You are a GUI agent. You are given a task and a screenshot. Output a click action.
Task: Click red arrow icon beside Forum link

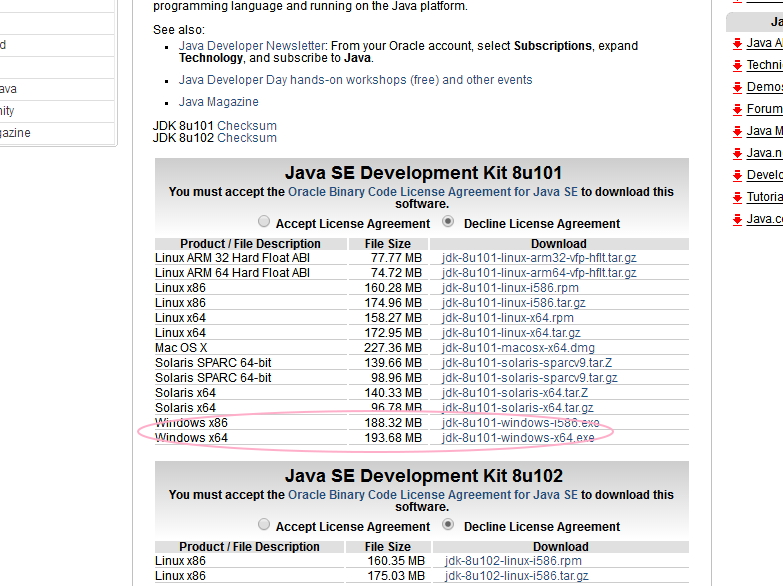pos(738,109)
